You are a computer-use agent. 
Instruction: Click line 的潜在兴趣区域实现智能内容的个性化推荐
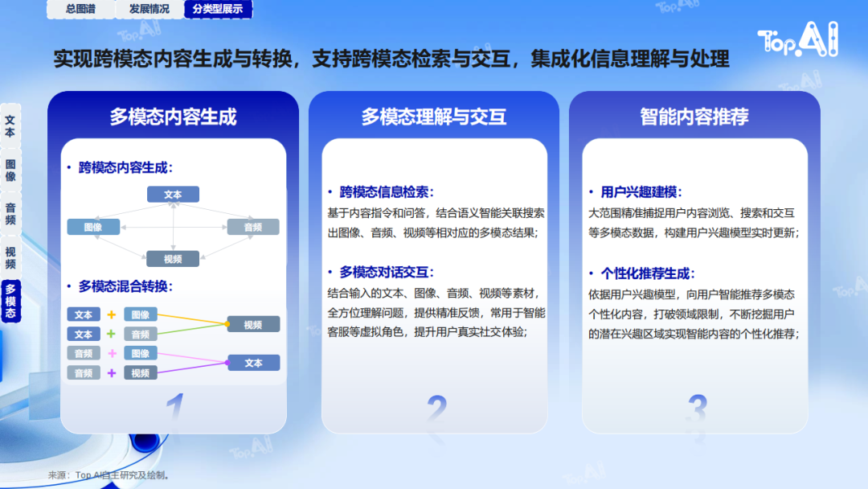click(x=694, y=334)
